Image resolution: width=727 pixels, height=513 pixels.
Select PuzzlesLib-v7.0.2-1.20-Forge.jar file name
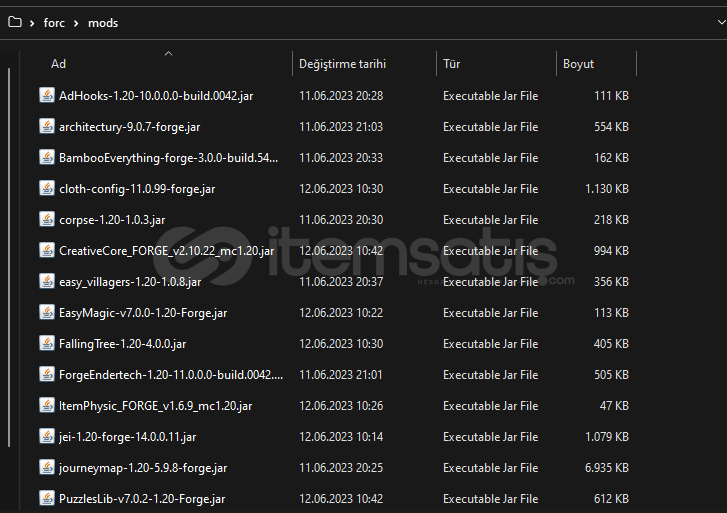tap(142, 499)
